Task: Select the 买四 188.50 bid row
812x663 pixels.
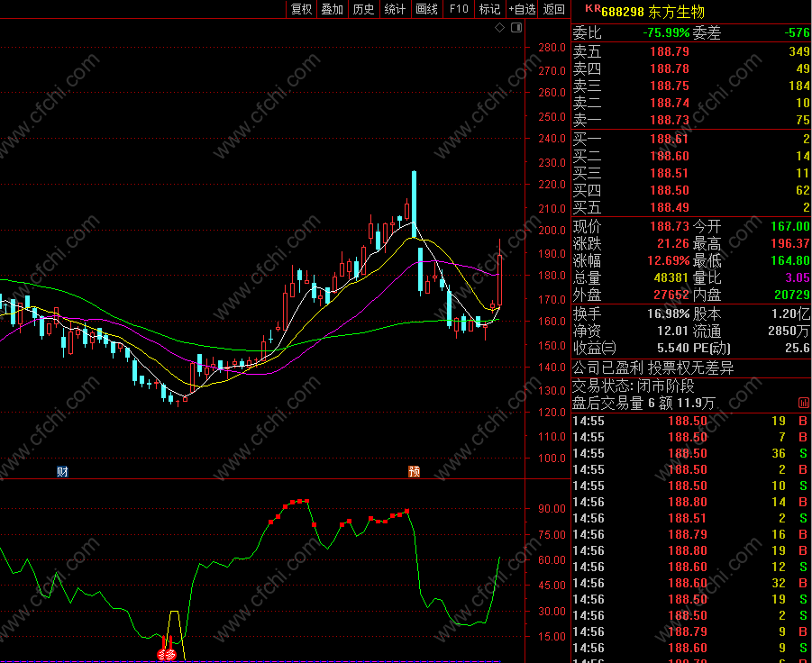Action: (x=691, y=190)
